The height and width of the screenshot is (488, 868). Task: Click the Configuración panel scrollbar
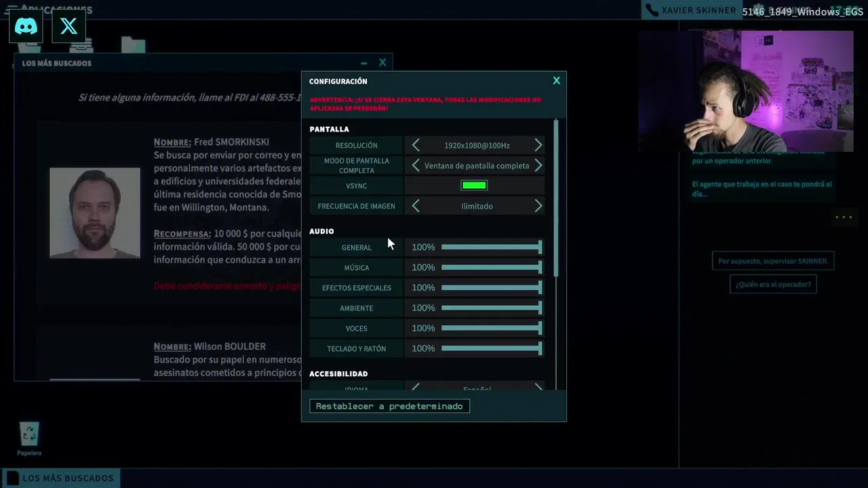tap(556, 198)
